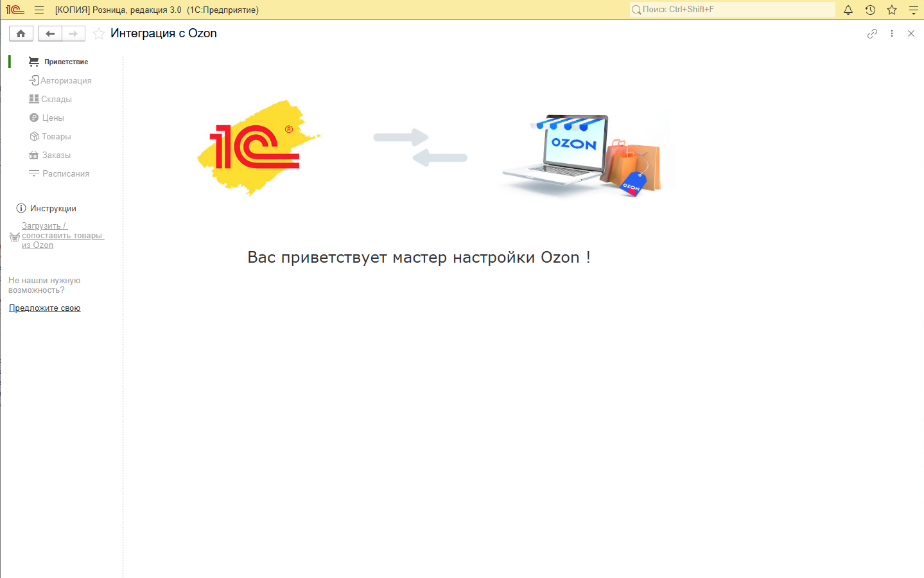This screenshot has width=924, height=578.
Task: Select the Приветствие step
Action: coord(65,62)
